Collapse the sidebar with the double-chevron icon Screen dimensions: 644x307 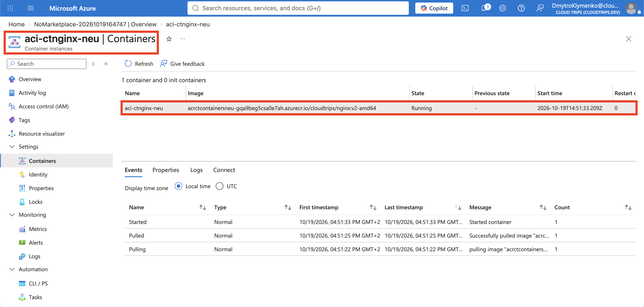pos(106,64)
